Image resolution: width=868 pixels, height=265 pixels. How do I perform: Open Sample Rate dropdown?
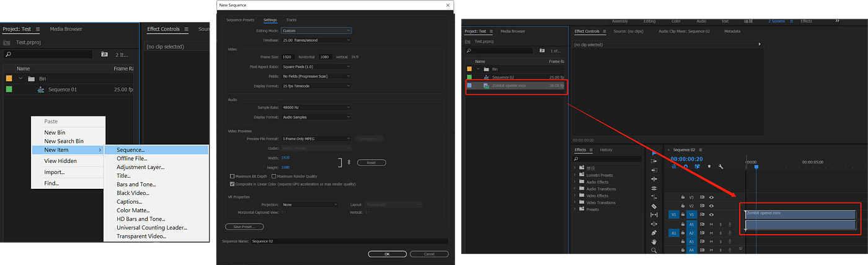tap(316, 107)
